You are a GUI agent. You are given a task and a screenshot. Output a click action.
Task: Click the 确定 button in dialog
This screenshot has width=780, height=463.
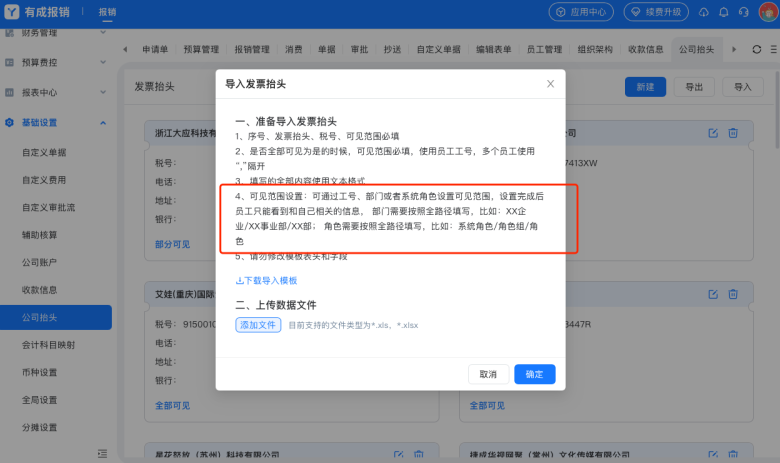tap(534, 374)
